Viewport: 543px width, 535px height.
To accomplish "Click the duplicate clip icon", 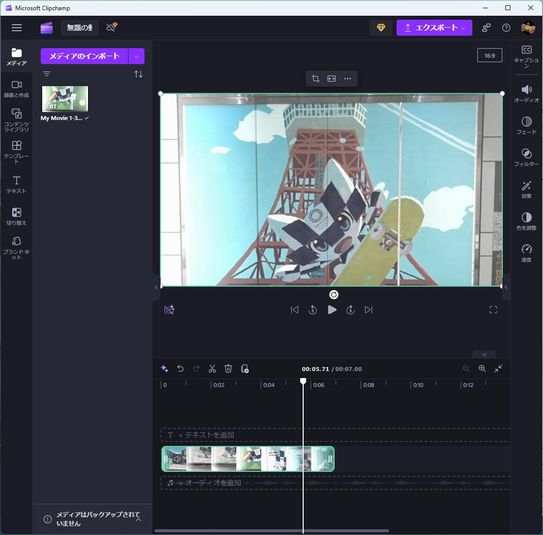I will [x=244, y=369].
